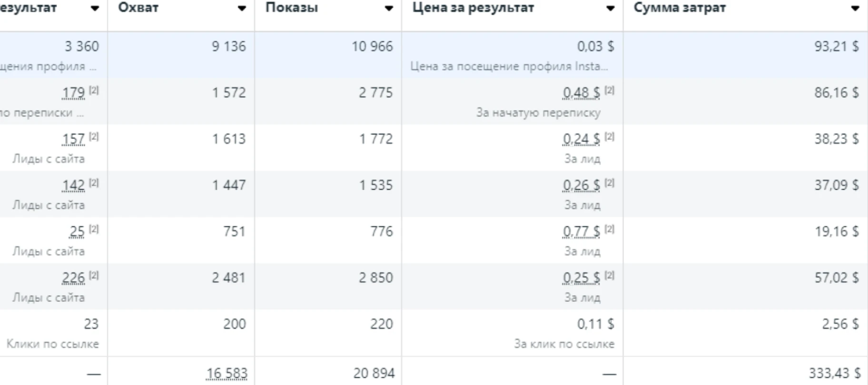This screenshot has height=385, width=868.
Task: Click footnote [2] next to result 142
Action: pos(94,183)
